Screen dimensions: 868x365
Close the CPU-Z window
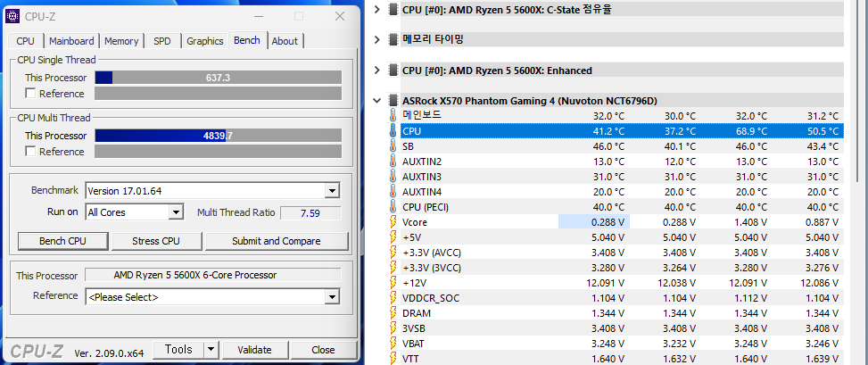[340, 16]
